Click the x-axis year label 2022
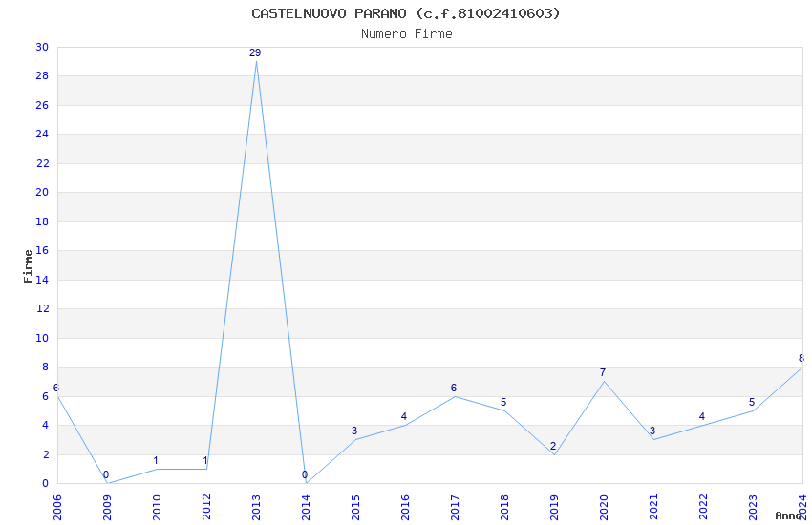This screenshot has width=812, height=525. [x=704, y=508]
